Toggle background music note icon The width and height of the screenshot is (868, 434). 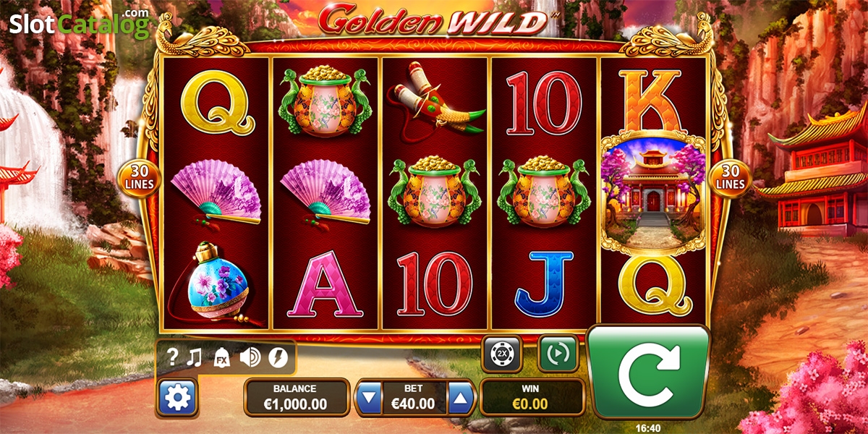tap(193, 356)
